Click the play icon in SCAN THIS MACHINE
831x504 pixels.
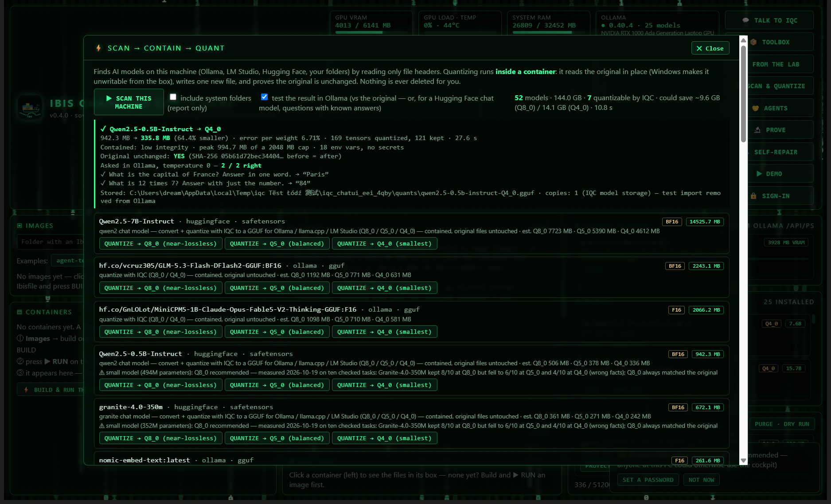coord(109,98)
